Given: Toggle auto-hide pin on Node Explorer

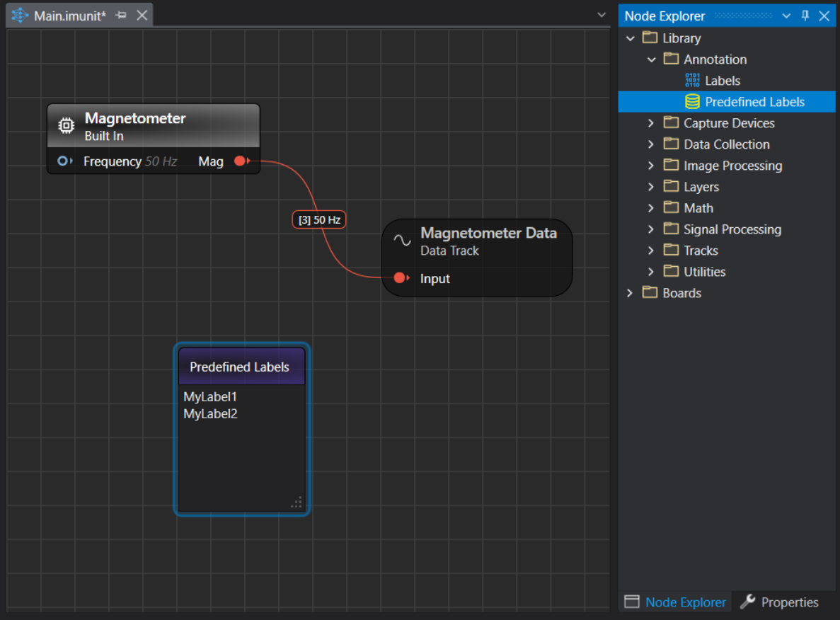Looking at the screenshot, I should click(x=805, y=16).
